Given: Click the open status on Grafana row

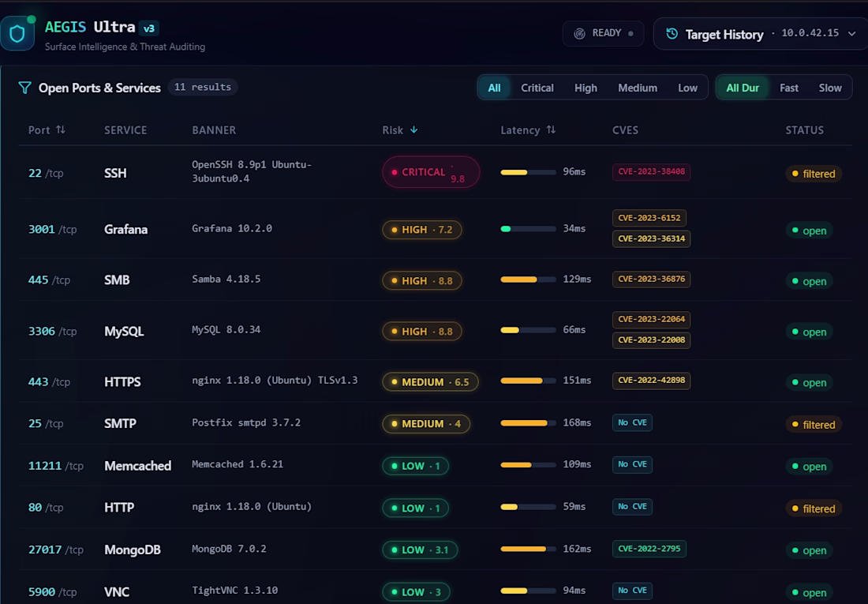Looking at the screenshot, I should pyautogui.click(x=809, y=231).
